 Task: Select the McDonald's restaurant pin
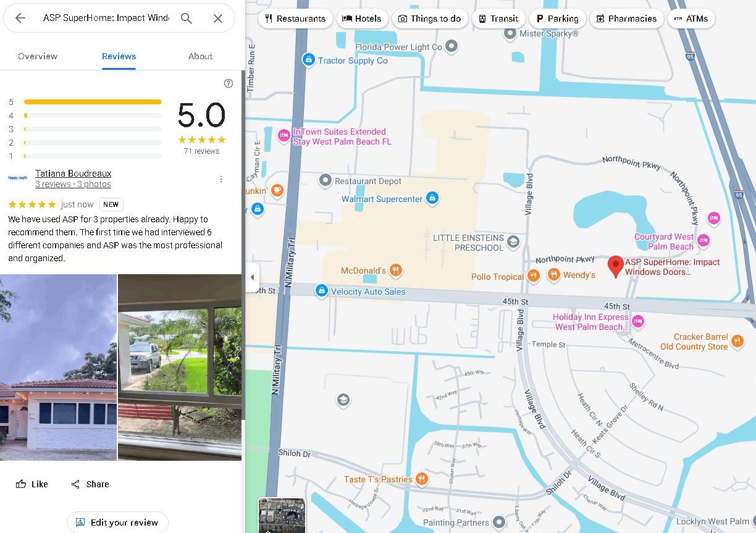pyautogui.click(x=396, y=270)
